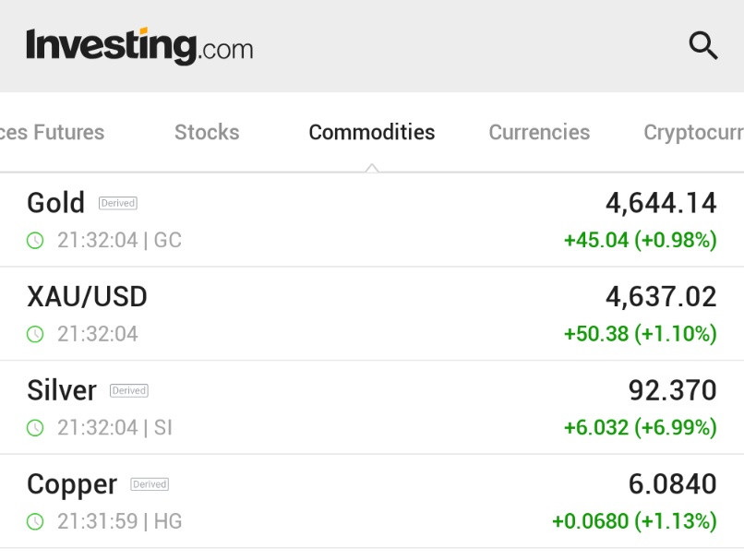Click the Derived badge next to Gold

click(117, 203)
